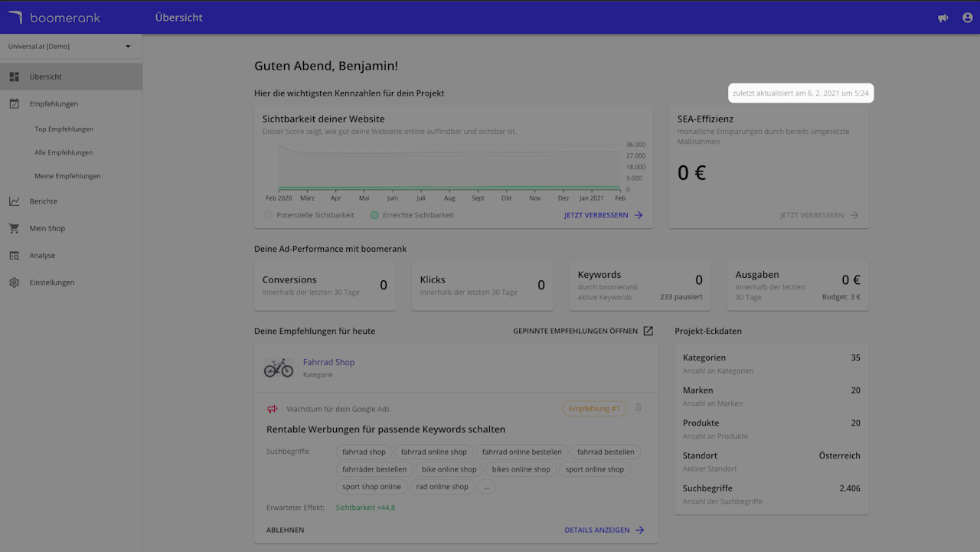Pin Empfehlung #1 with the pin icon

pyautogui.click(x=639, y=409)
